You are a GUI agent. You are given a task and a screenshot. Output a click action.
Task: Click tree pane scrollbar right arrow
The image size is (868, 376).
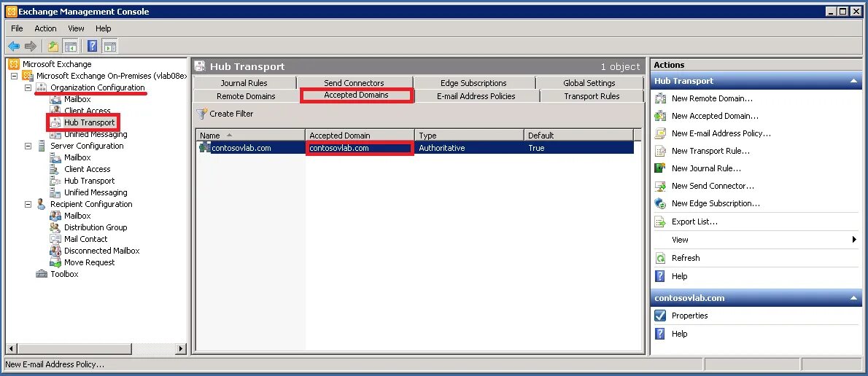click(182, 348)
